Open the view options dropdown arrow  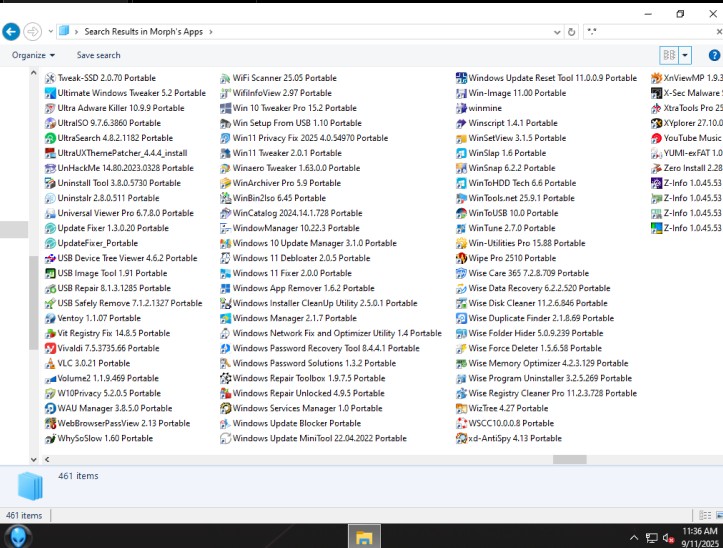pos(685,55)
